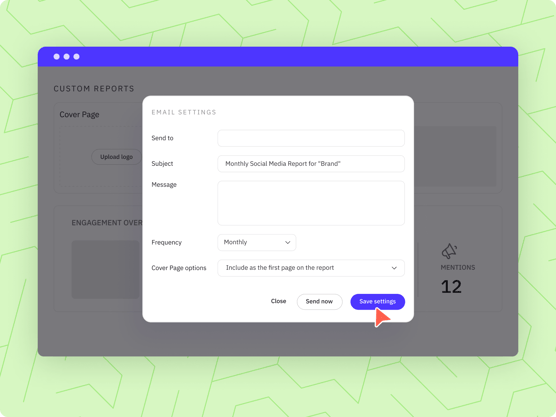
Task: Edit the Subject field with Monthly Social Media Report
Action: click(x=311, y=164)
